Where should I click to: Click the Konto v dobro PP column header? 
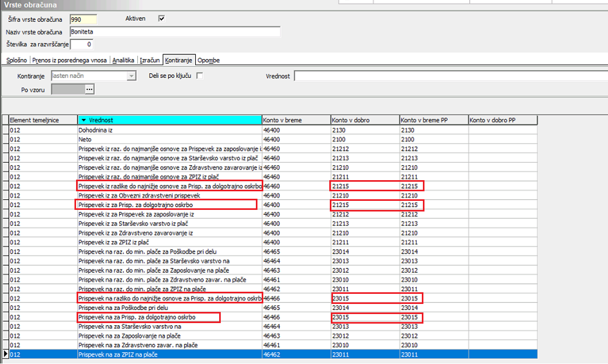502,120
